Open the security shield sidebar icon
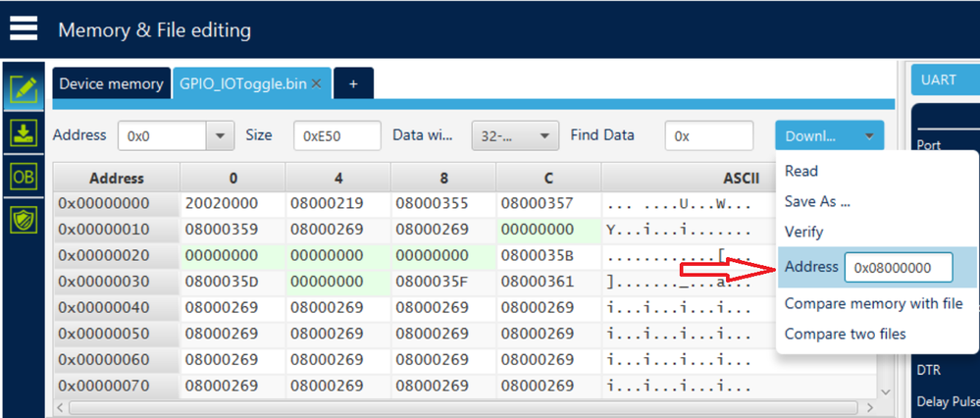 tap(24, 220)
